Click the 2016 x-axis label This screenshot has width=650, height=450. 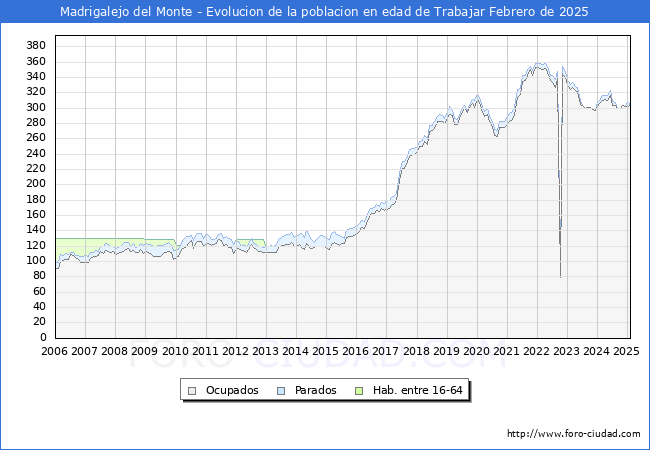click(355, 351)
